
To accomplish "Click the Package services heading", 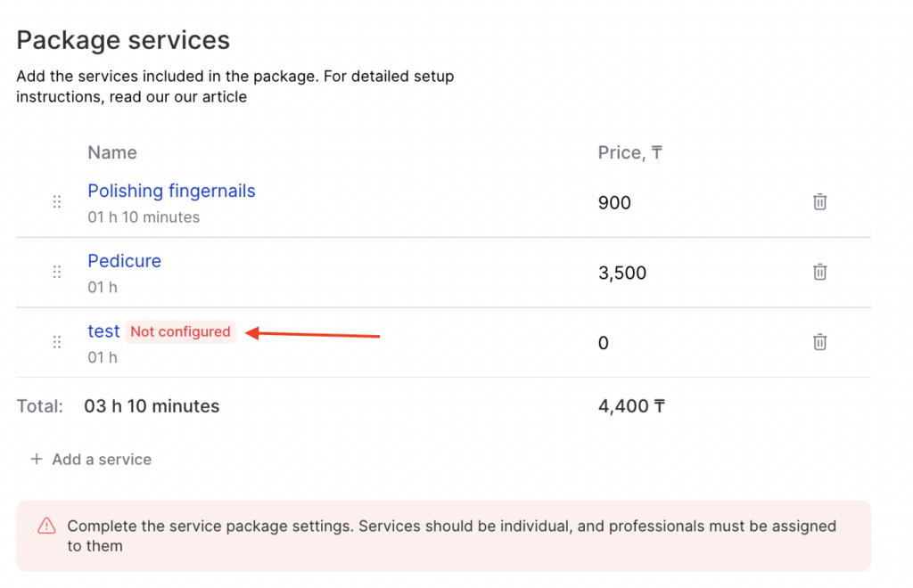I will pyautogui.click(x=123, y=40).
